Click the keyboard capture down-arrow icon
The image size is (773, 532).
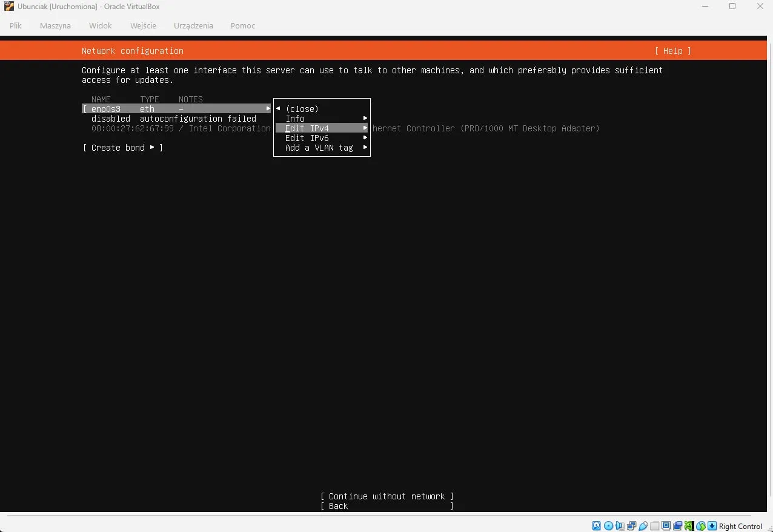tap(712, 526)
